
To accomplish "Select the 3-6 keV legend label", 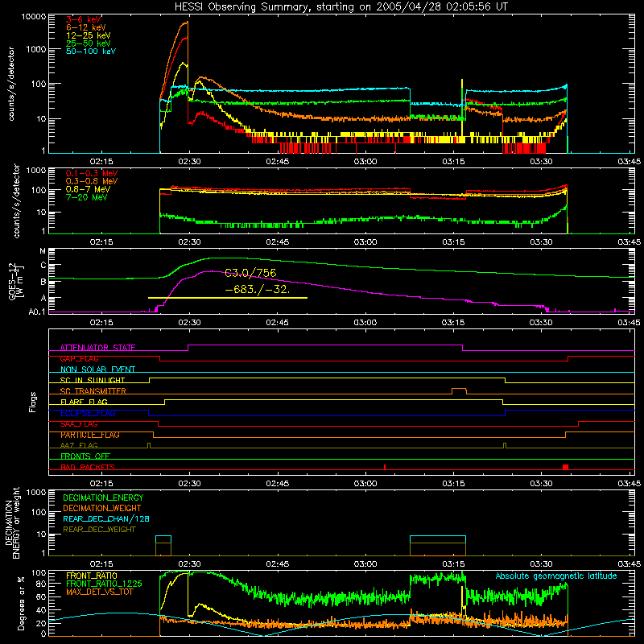I will 83,19.
